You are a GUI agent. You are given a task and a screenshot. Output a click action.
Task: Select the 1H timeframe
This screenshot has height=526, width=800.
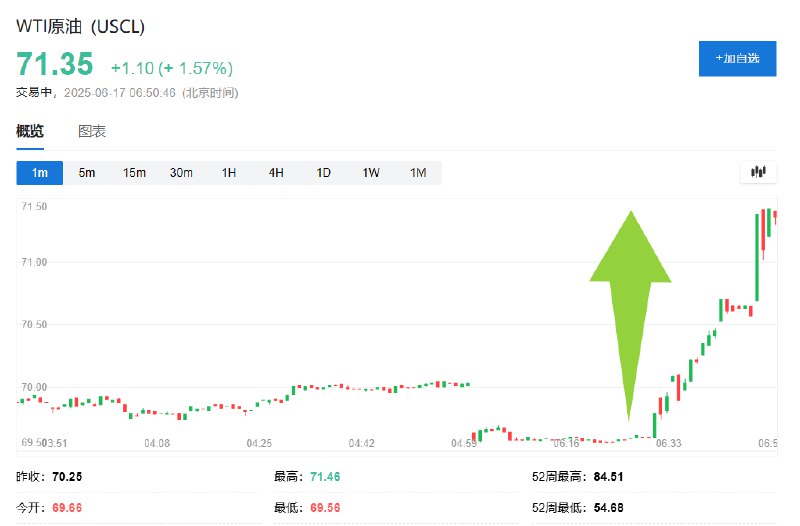click(229, 173)
